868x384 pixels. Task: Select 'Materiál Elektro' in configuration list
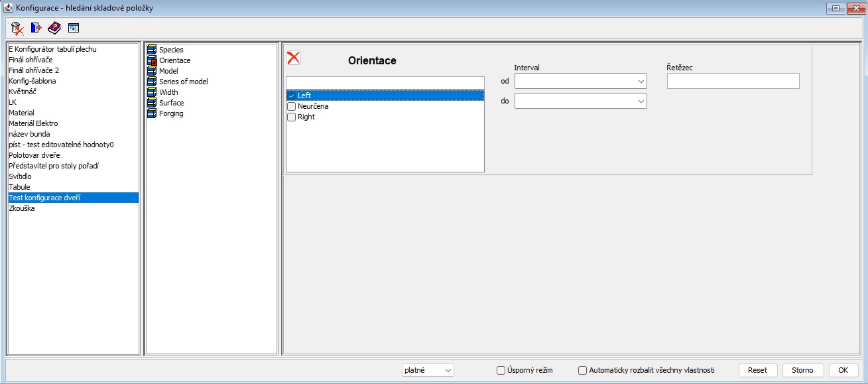tap(33, 123)
